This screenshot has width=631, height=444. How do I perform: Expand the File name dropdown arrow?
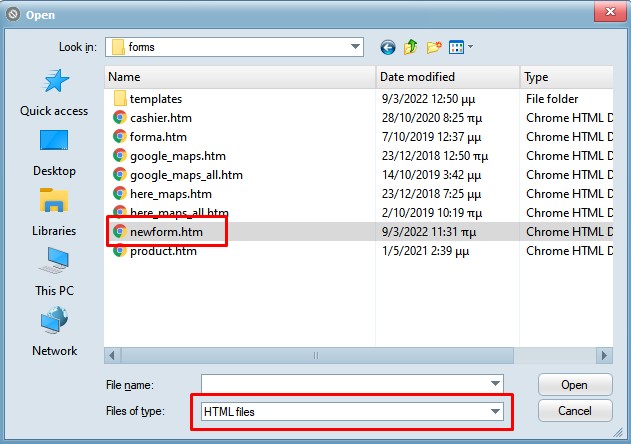coord(495,384)
